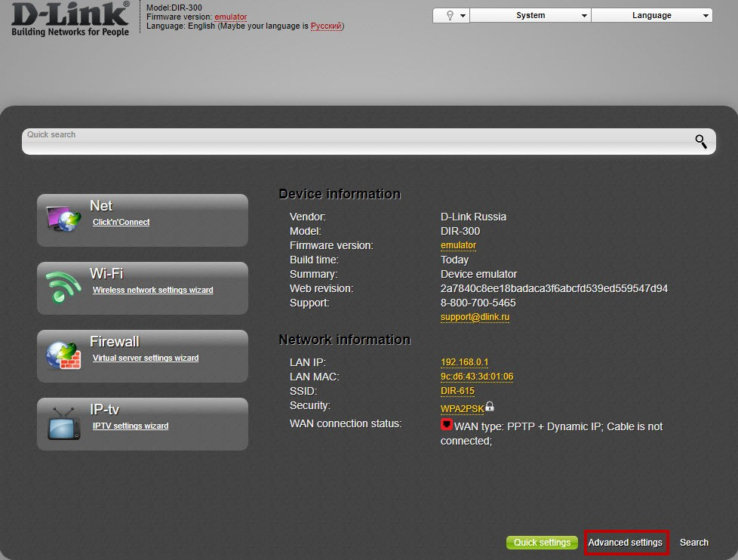Click the Firewall globe brick icon
The image size is (738, 560).
coord(63,355)
